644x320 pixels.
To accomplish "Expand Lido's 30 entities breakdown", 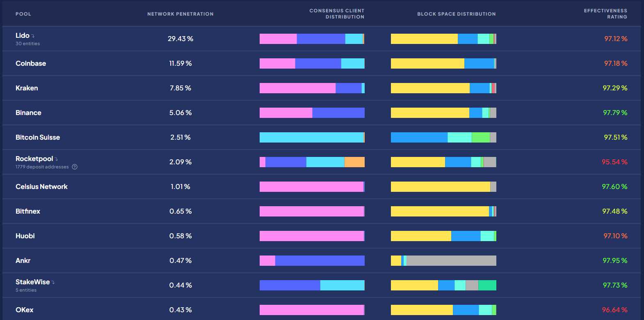I will point(32,35).
